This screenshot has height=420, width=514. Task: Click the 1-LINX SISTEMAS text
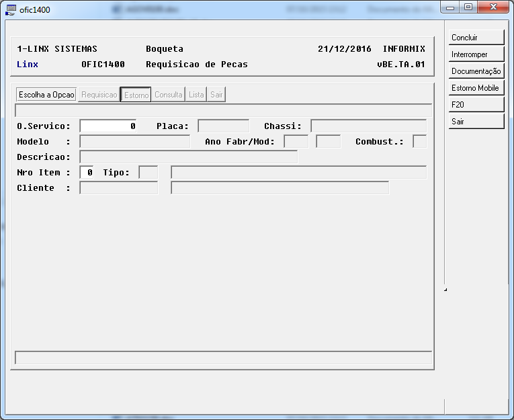coord(57,49)
